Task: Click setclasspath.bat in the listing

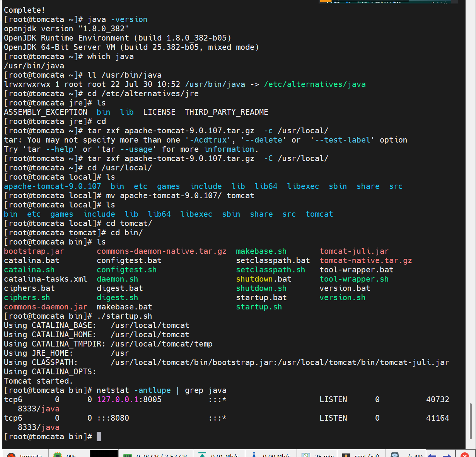Action: point(273,260)
